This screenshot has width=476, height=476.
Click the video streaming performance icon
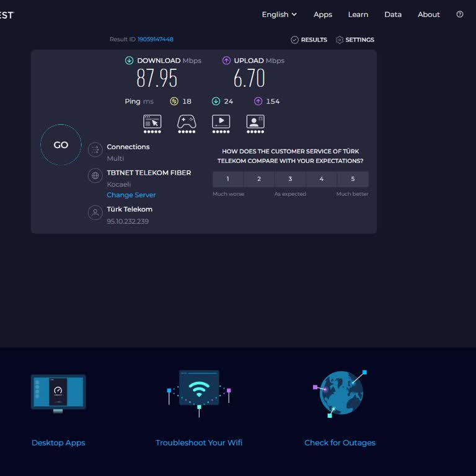pyautogui.click(x=221, y=124)
